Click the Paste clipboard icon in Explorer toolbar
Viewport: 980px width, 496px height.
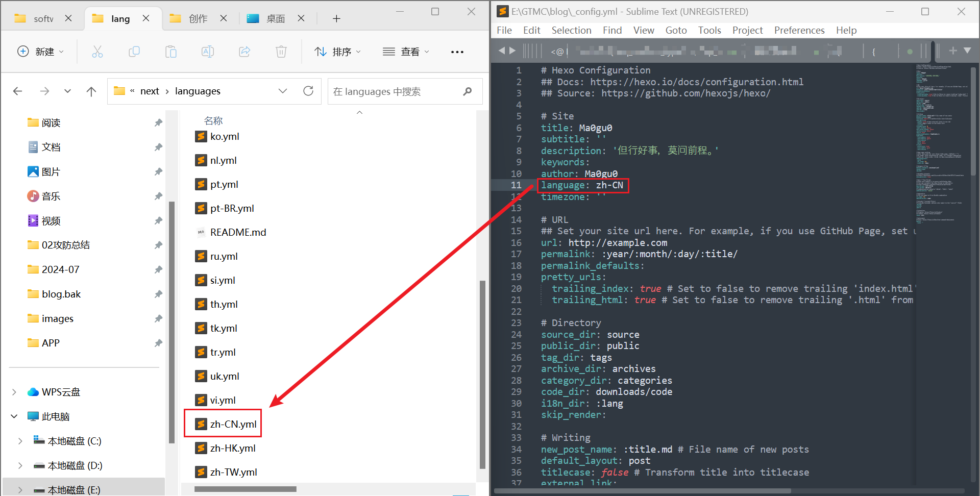pos(171,52)
